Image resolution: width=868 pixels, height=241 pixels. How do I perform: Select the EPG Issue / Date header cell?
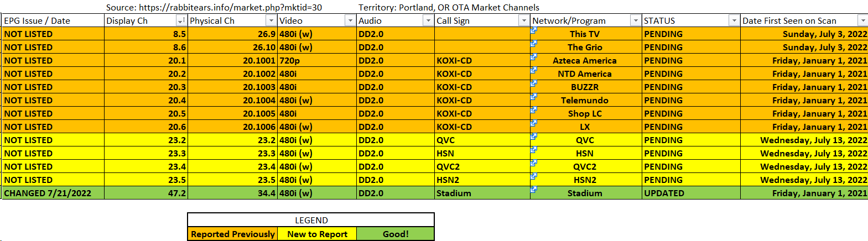pos(53,20)
